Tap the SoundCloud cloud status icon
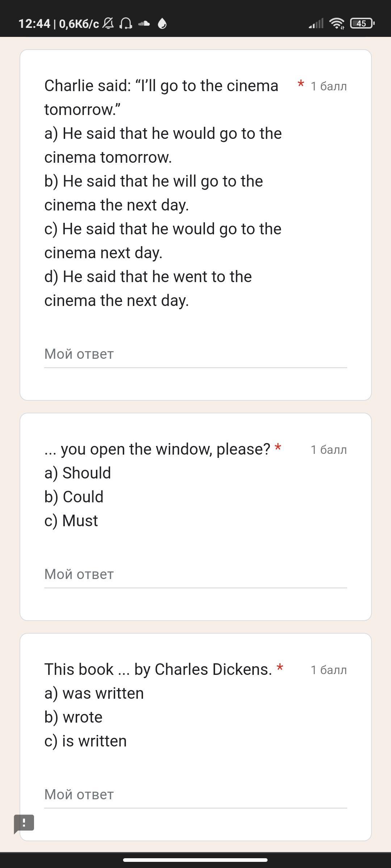The image size is (391, 868). click(144, 24)
